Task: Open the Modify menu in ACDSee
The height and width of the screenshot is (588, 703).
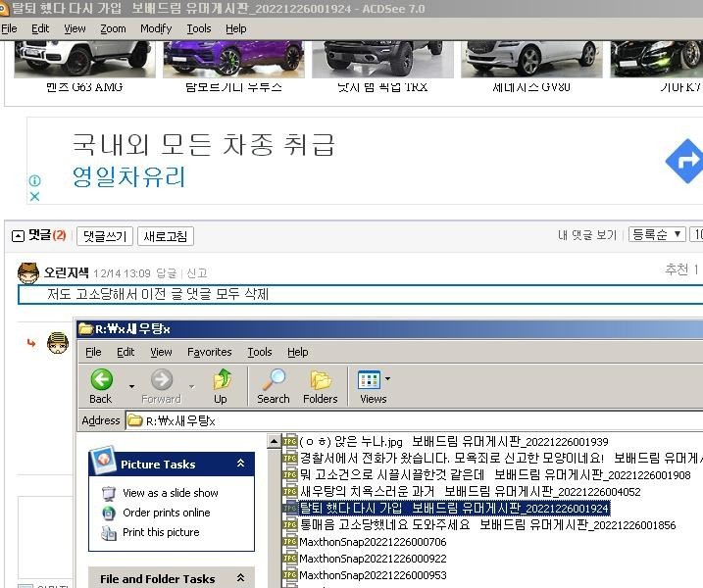Action: click(x=155, y=28)
